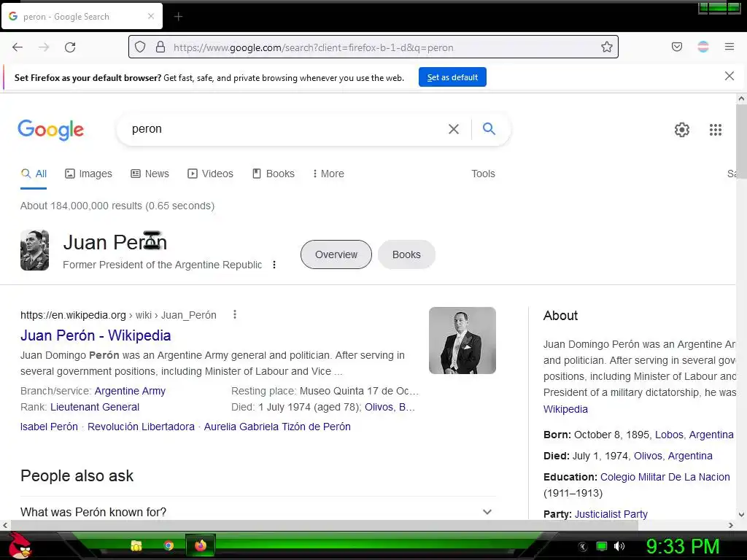Click the small Juan Perón header photo
The image size is (747, 560).
34,251
